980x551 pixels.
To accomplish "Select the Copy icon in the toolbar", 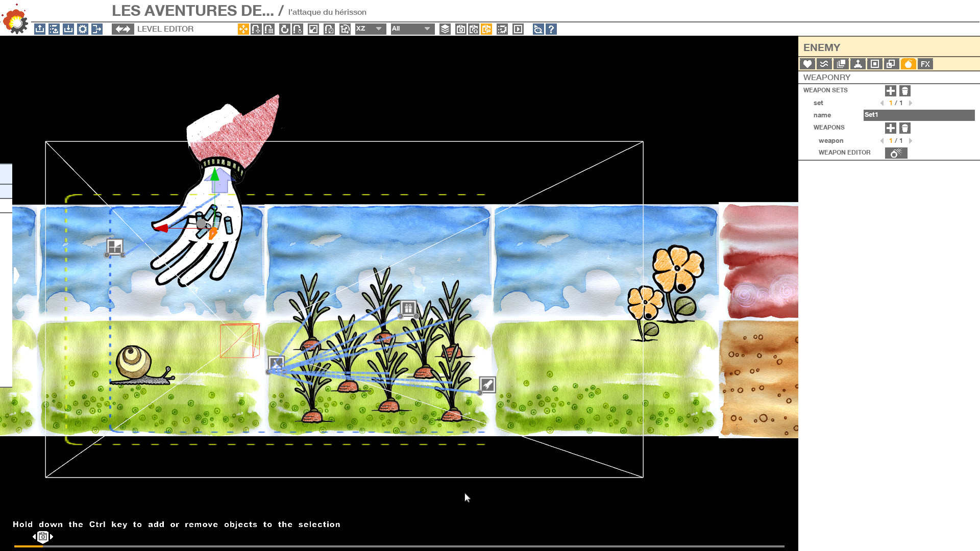I will 460,29.
